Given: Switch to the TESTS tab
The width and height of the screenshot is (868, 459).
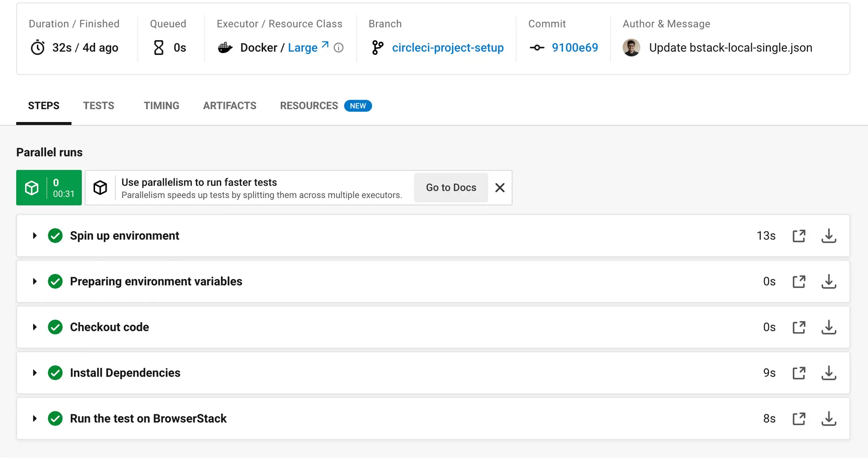Looking at the screenshot, I should click(x=98, y=106).
